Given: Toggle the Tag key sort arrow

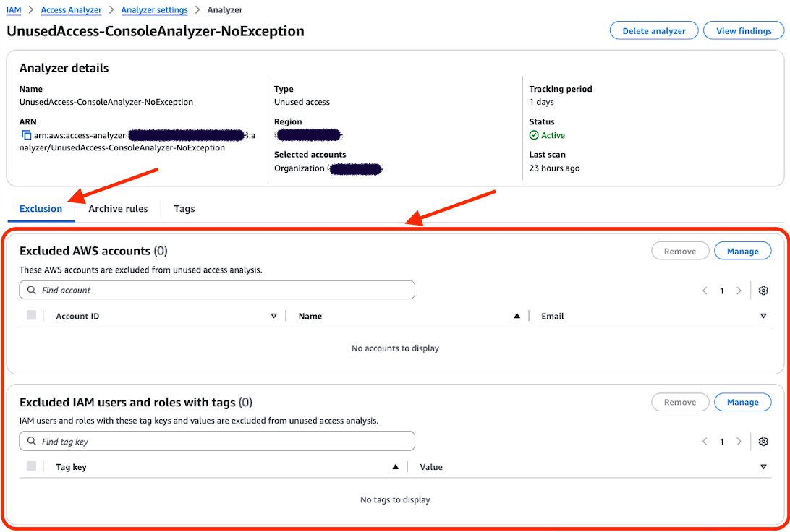Looking at the screenshot, I should click(395, 466).
